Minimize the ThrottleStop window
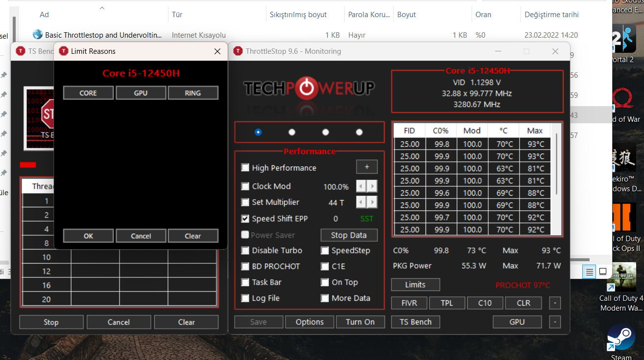 pos(498,51)
